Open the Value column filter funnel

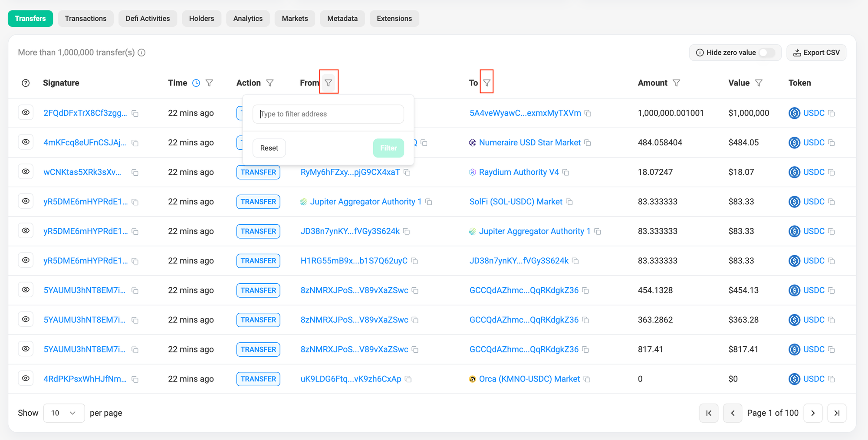pos(759,83)
